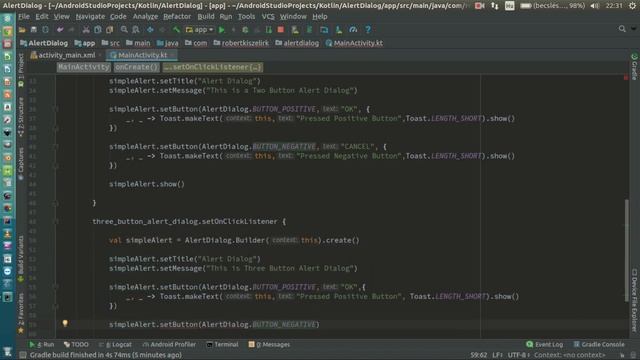The image size is (640, 360).
Task: Toggle the Project tool window stripe
Action: (x=21, y=70)
